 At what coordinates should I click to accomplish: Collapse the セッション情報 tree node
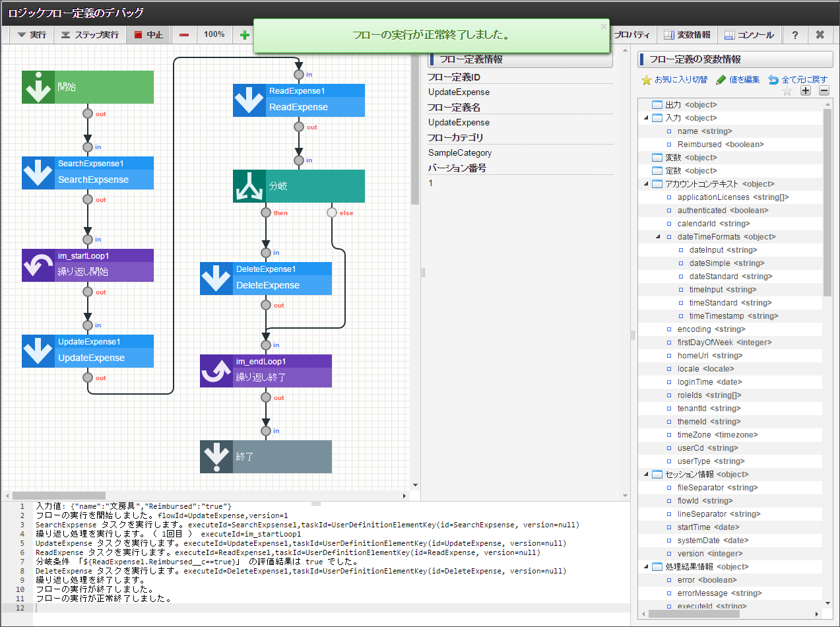coord(646,475)
